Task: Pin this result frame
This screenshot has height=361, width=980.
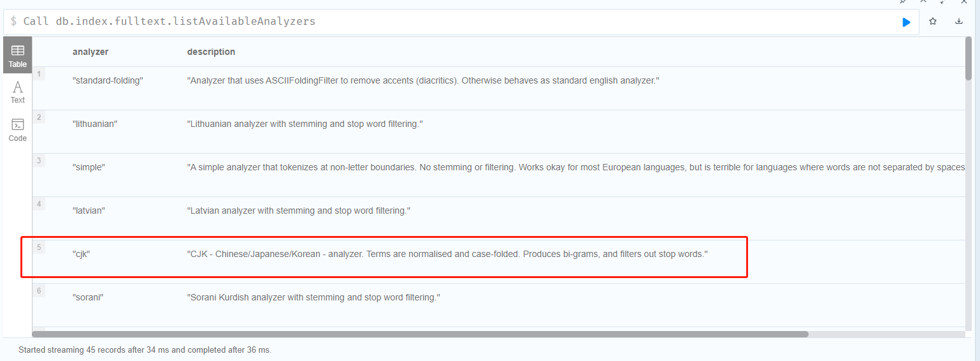Action: click(903, 2)
